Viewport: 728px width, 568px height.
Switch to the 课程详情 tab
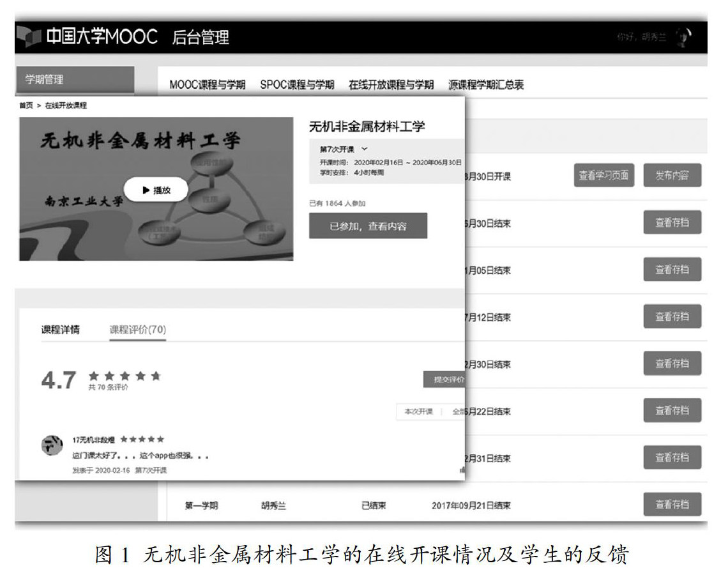pos(61,330)
